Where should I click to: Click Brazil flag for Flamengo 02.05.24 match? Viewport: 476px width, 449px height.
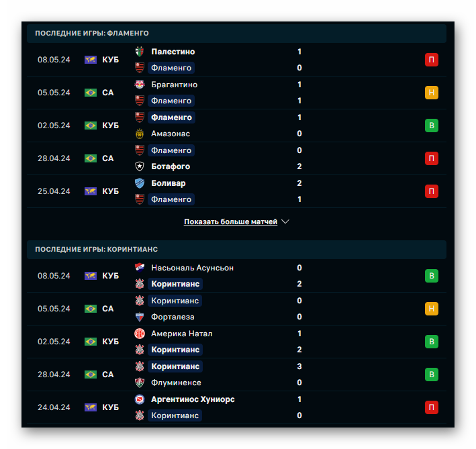[x=91, y=126]
